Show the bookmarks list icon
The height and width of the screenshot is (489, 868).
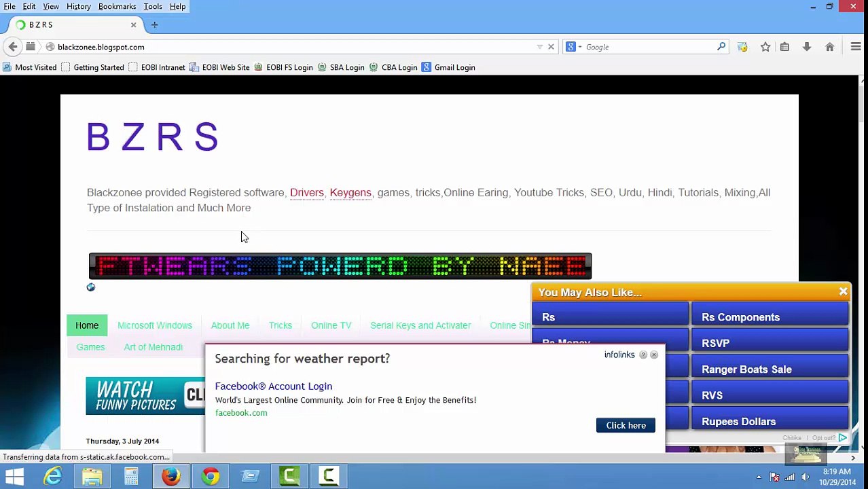point(784,47)
